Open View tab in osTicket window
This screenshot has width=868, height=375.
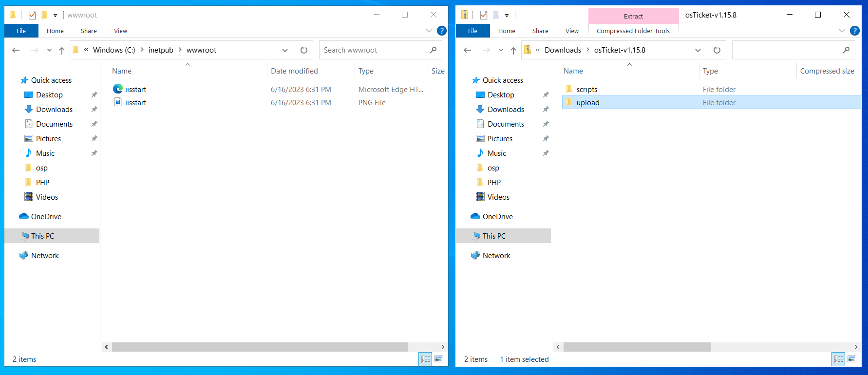572,31
